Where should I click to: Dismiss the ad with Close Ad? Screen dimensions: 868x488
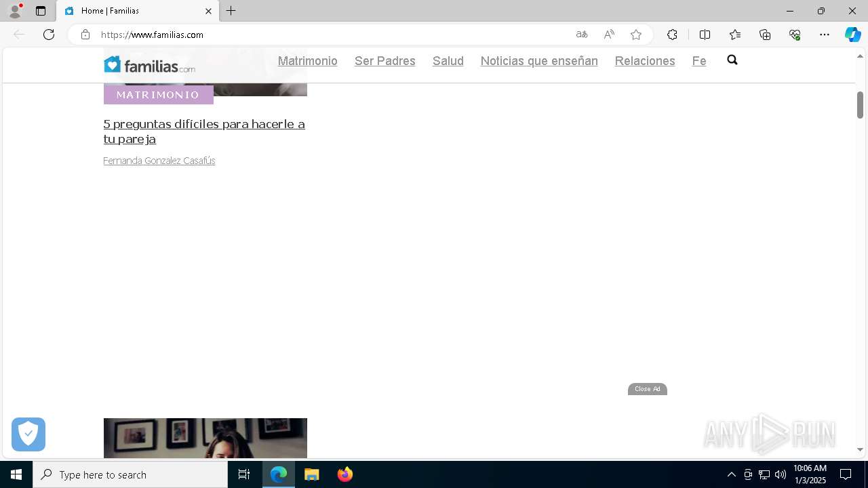tap(648, 389)
